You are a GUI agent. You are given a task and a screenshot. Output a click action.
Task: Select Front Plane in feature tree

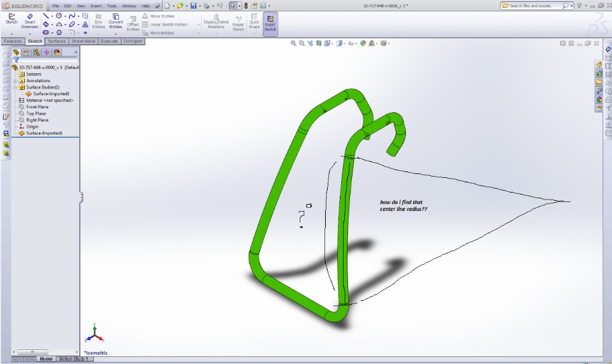coord(34,107)
